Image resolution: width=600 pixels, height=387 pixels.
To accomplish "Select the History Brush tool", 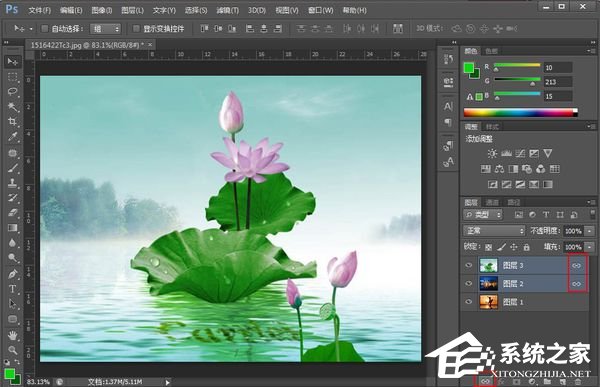I will coord(13,198).
